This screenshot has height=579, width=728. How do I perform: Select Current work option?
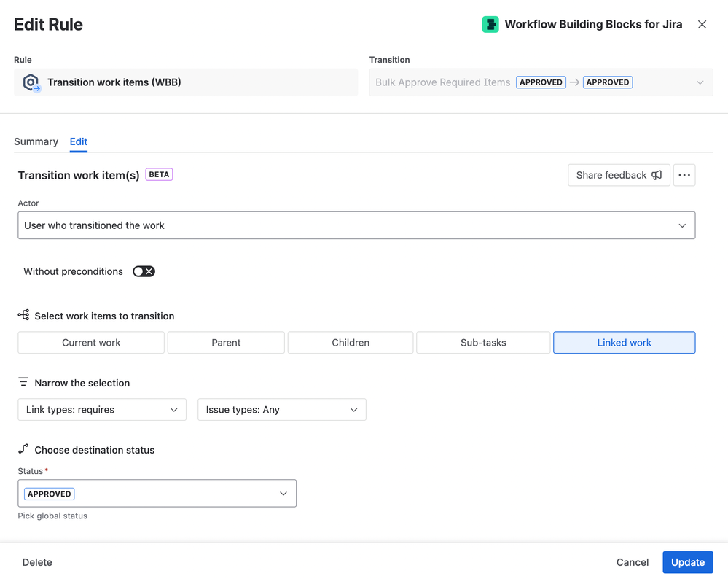(91, 343)
